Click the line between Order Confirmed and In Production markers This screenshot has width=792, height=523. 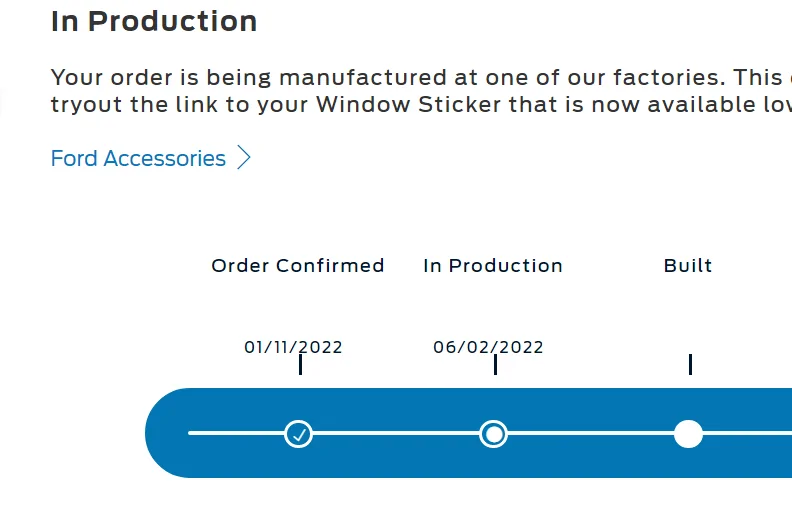(x=395, y=434)
